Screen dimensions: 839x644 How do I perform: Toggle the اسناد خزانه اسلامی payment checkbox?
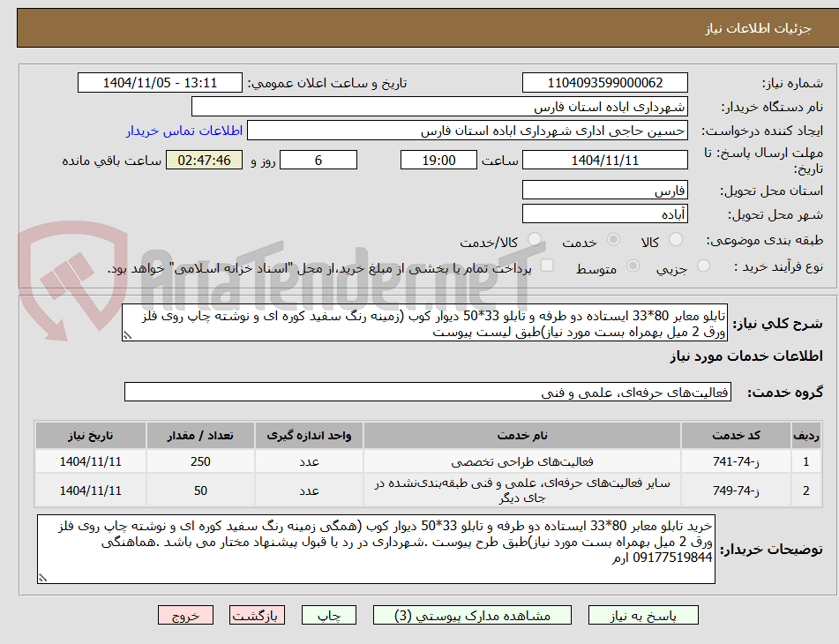tap(547, 266)
